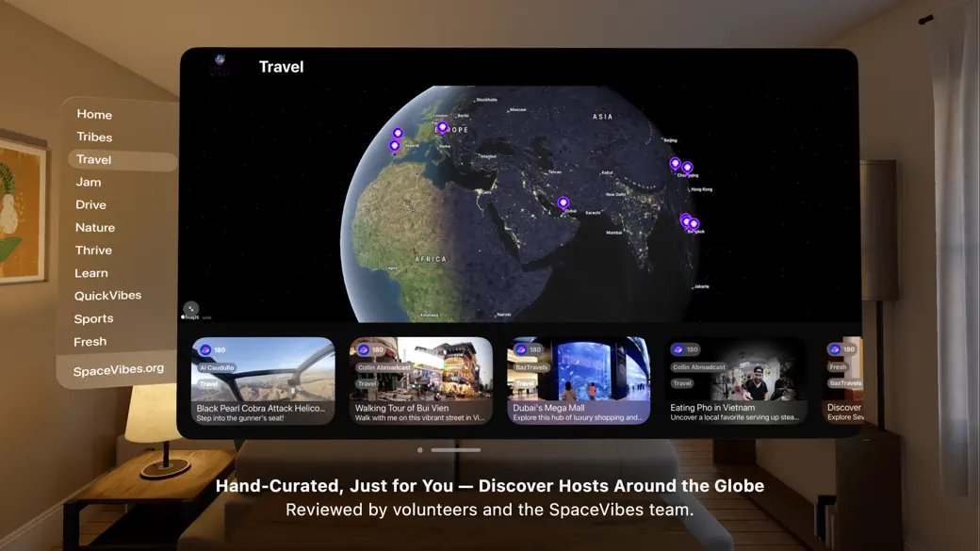Click the Dubai map pin on the globe

pyautogui.click(x=563, y=203)
